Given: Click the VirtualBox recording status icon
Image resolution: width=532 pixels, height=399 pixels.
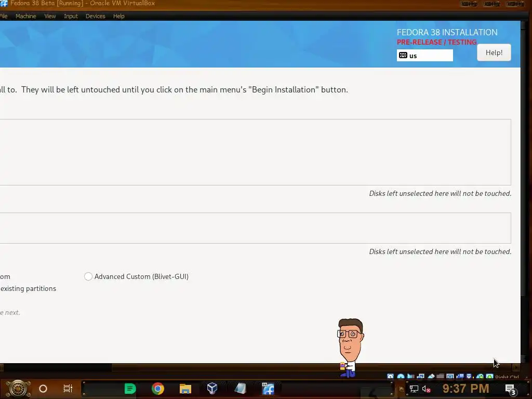Looking at the screenshot, I should click(460, 376).
